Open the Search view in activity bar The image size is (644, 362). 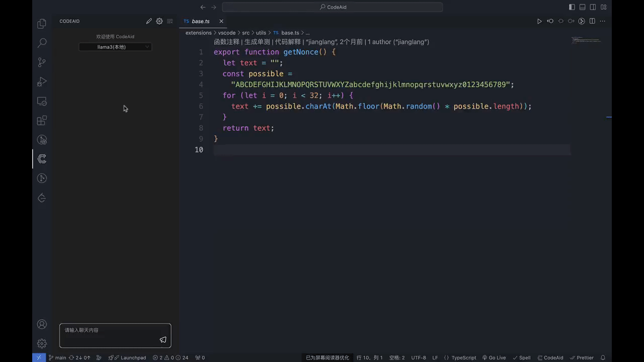click(42, 43)
